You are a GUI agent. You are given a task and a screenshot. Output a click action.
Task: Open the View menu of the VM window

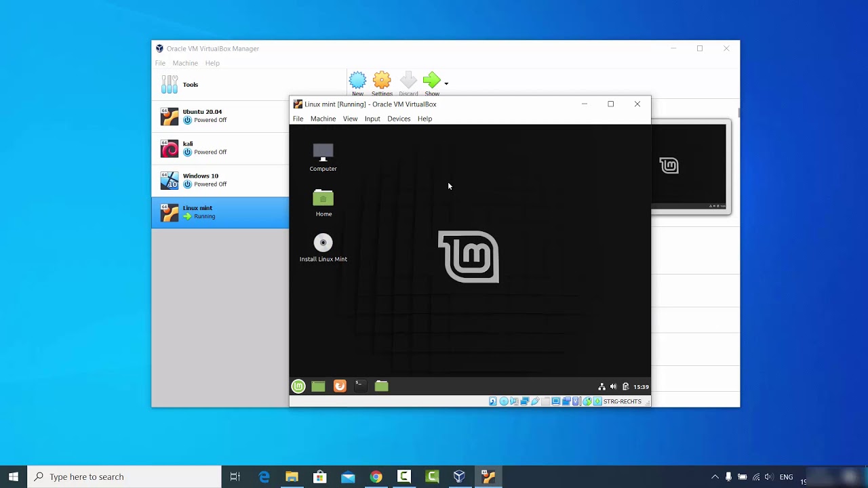click(350, 119)
